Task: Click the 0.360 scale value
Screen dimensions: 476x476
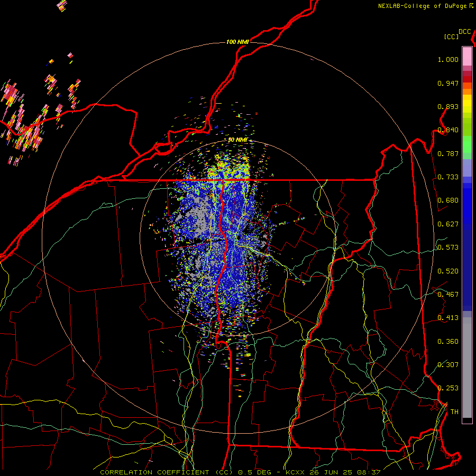Action: click(448, 342)
